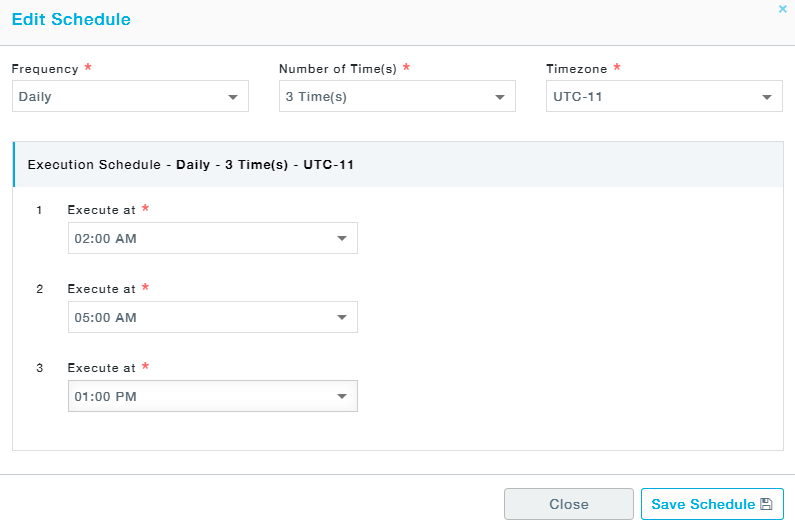Select the Daily frequency field

coord(130,96)
